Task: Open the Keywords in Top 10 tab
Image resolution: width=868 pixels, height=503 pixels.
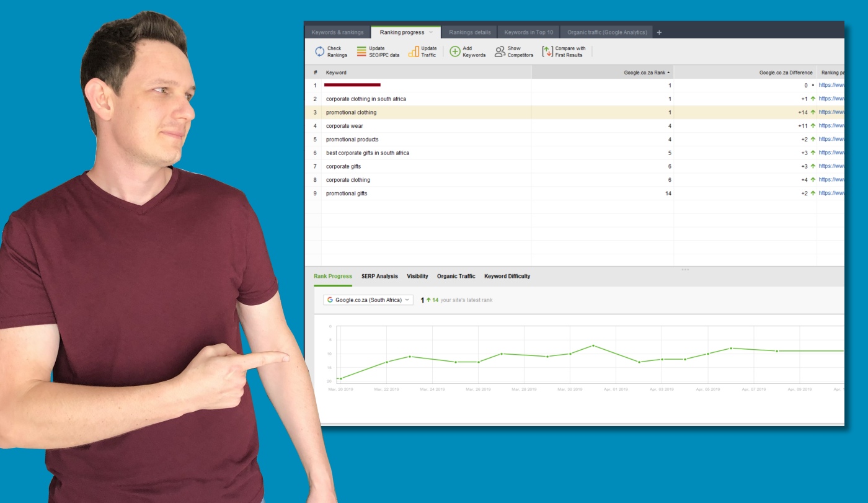Action: [528, 33]
